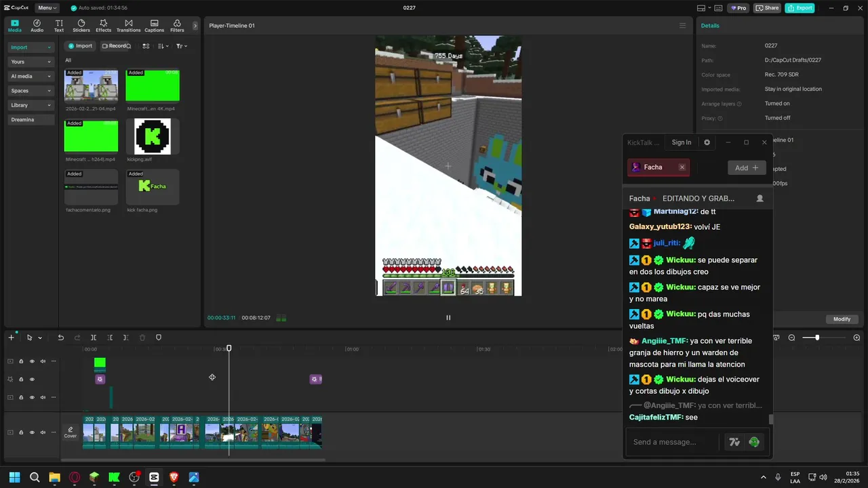
Task: Toggle lock on the effects track
Action: [21, 379]
